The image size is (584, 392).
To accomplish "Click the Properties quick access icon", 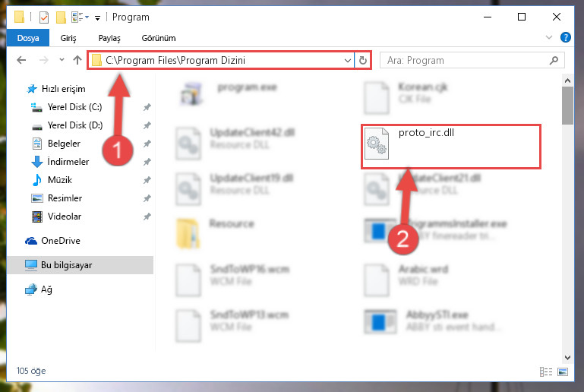I will (44, 17).
